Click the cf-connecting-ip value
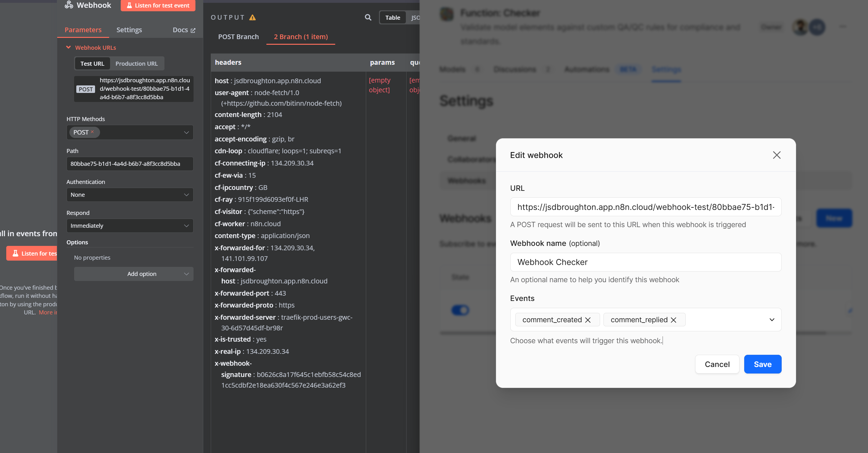Image resolution: width=868 pixels, height=453 pixels. click(x=292, y=163)
